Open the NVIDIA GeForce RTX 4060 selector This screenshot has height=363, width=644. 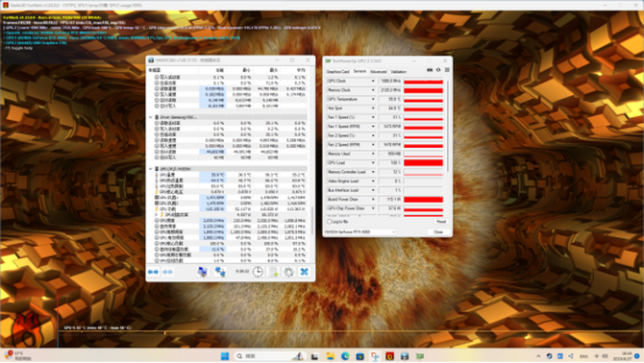pyautogui.click(x=360, y=232)
